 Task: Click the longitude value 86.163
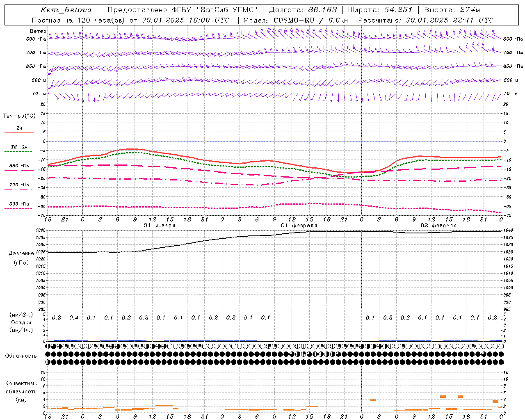[323, 10]
